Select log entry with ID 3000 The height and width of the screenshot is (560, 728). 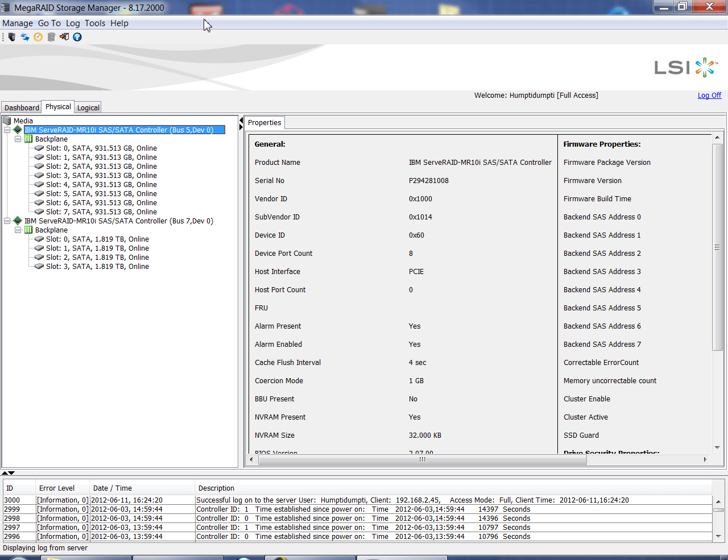click(357, 500)
